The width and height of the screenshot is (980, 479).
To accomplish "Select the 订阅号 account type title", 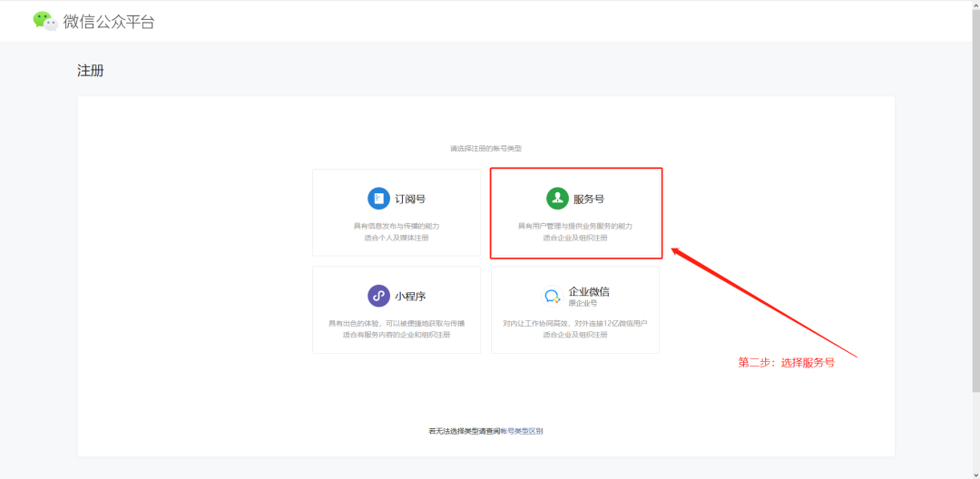I will pyautogui.click(x=411, y=200).
